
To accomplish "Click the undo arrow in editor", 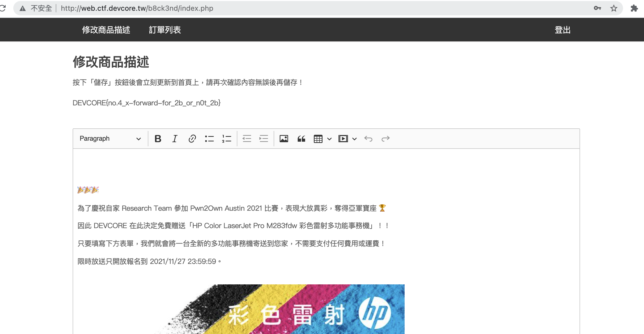I will click(x=368, y=139).
